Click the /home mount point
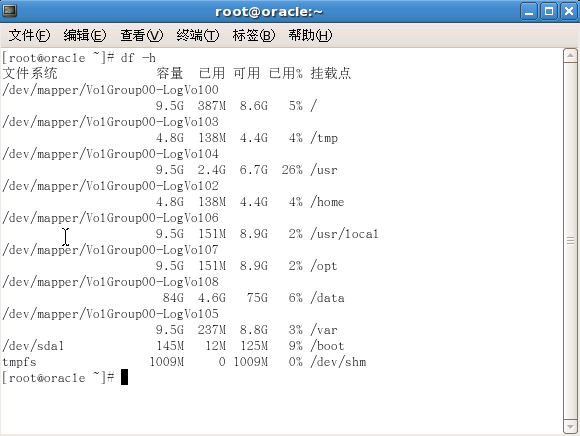 coord(327,202)
